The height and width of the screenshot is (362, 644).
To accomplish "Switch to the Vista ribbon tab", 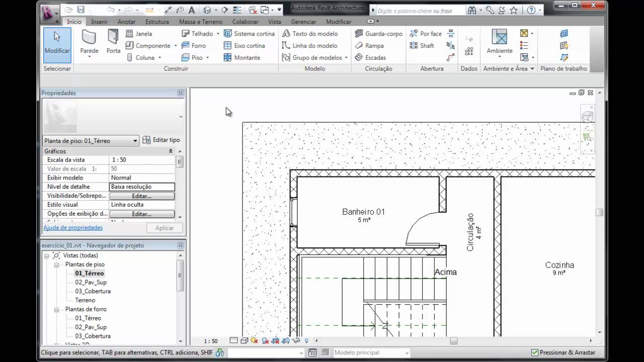I will pos(275,22).
